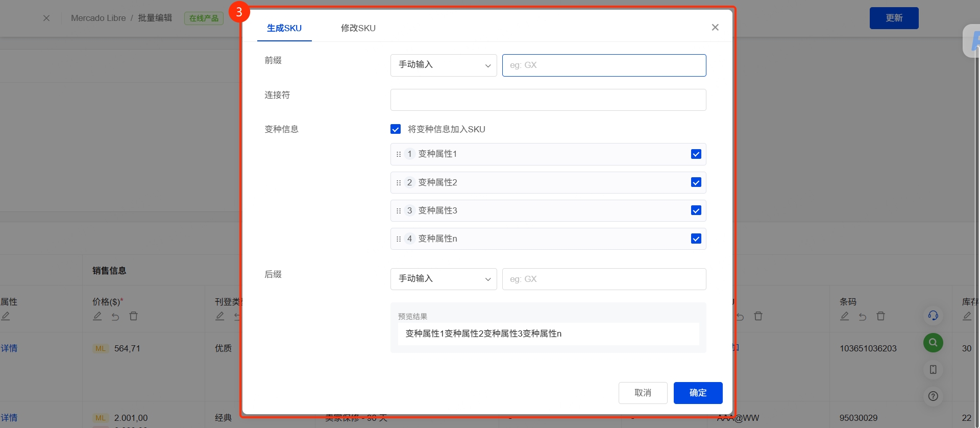Click the pencil edit icon under 价格($)
Screen dimensions: 980x428
[x=97, y=316]
